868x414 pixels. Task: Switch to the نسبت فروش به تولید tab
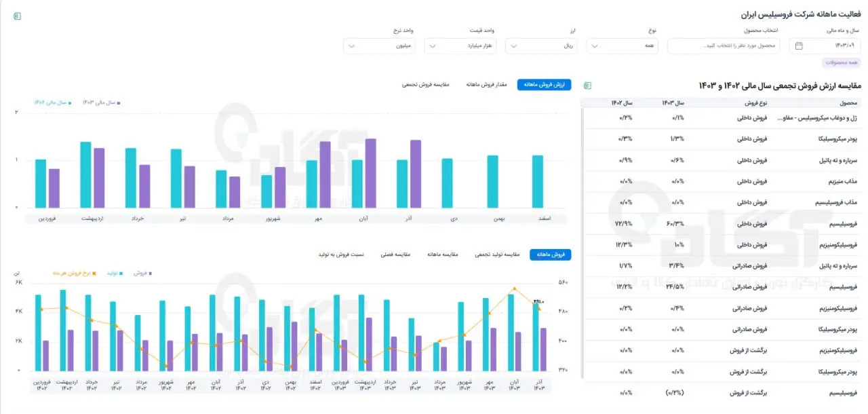click(341, 255)
